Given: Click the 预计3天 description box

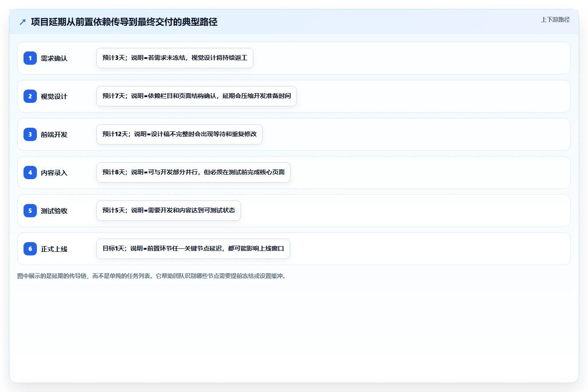Looking at the screenshot, I should pyautogui.click(x=175, y=58).
